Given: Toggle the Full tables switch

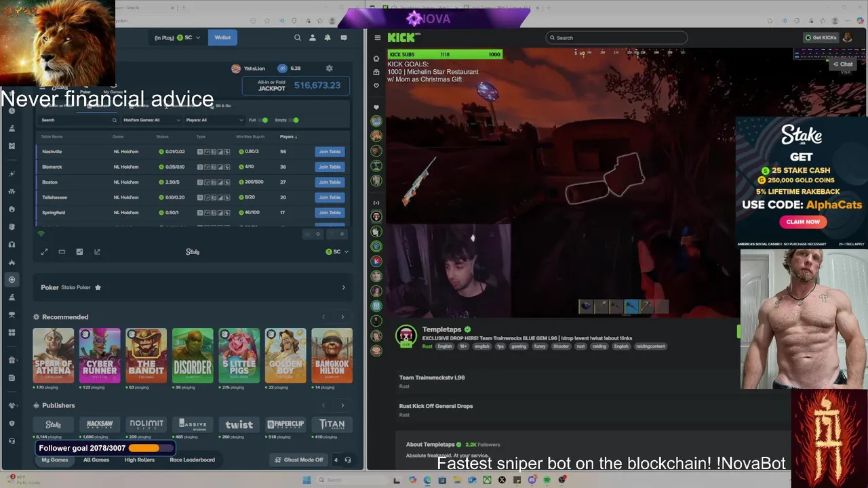Looking at the screenshot, I should pos(264,121).
